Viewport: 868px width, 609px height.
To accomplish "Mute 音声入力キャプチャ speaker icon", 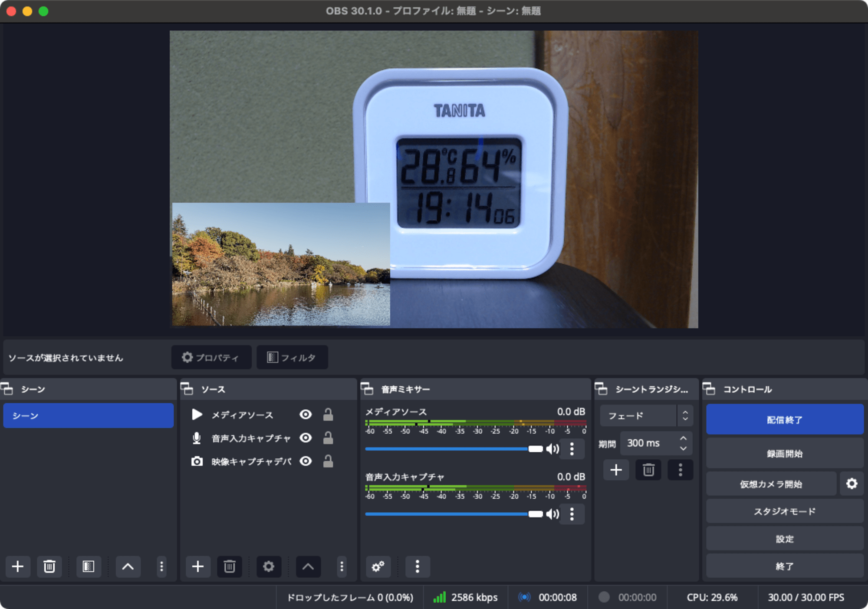I will pos(552,514).
